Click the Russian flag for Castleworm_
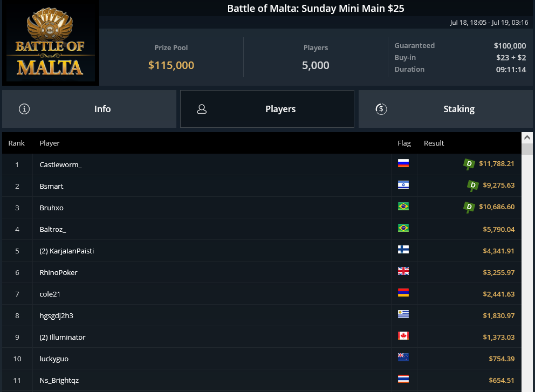 (403, 163)
